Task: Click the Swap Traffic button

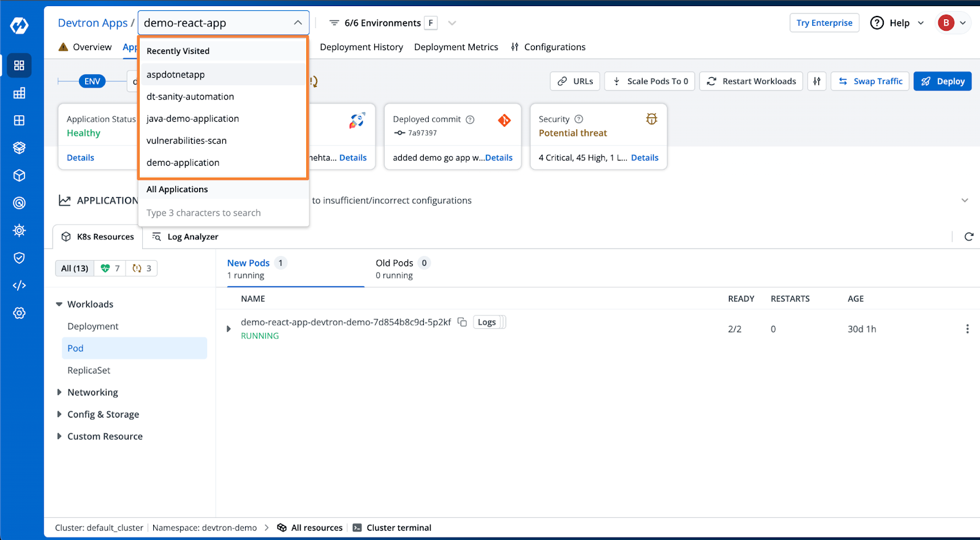Action: [870, 81]
